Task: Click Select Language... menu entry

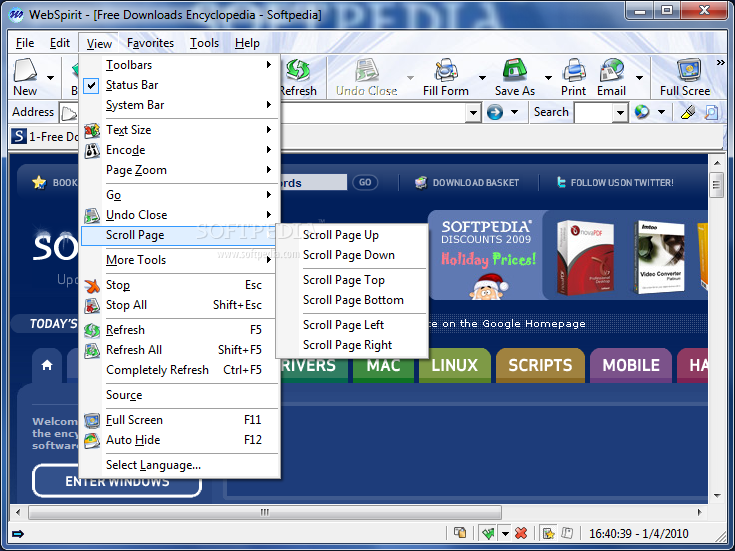Action: [180, 465]
